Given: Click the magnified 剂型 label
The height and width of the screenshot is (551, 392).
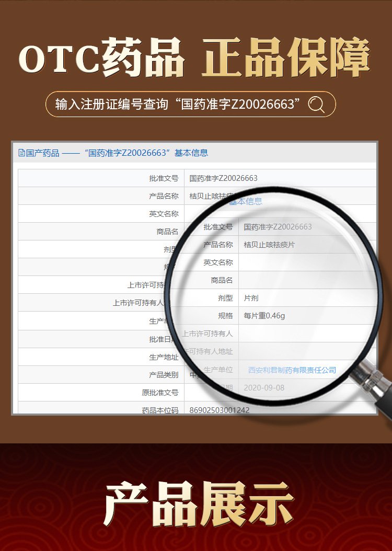Looking at the screenshot, I should [225, 298].
